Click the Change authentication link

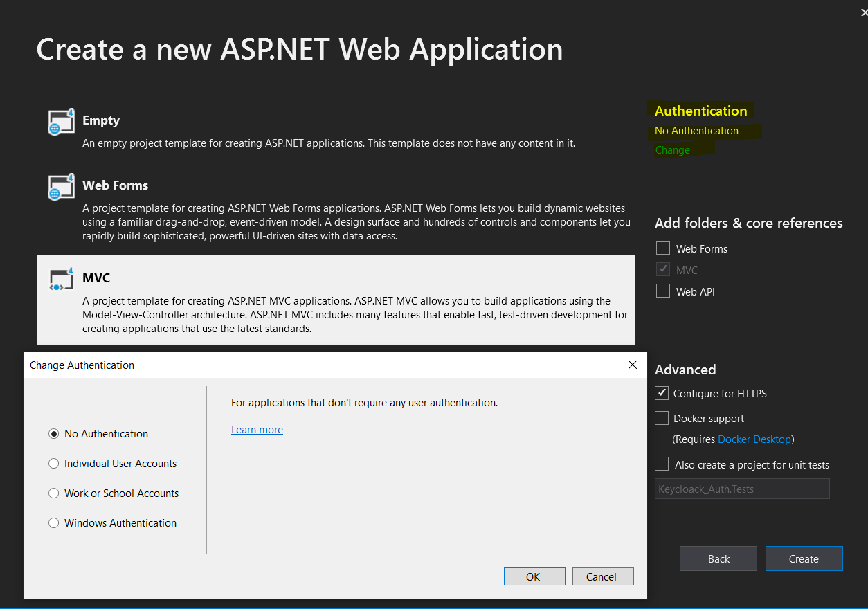click(x=672, y=150)
